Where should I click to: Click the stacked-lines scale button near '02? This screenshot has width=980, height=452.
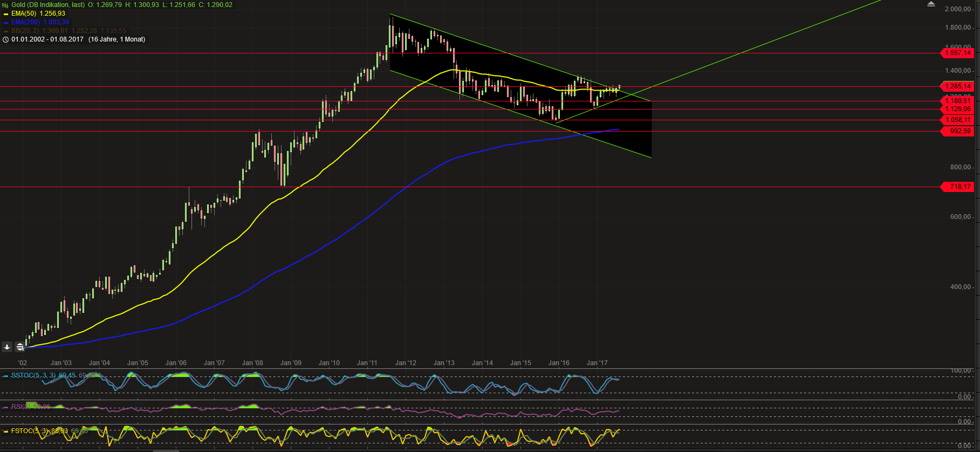coord(20,347)
